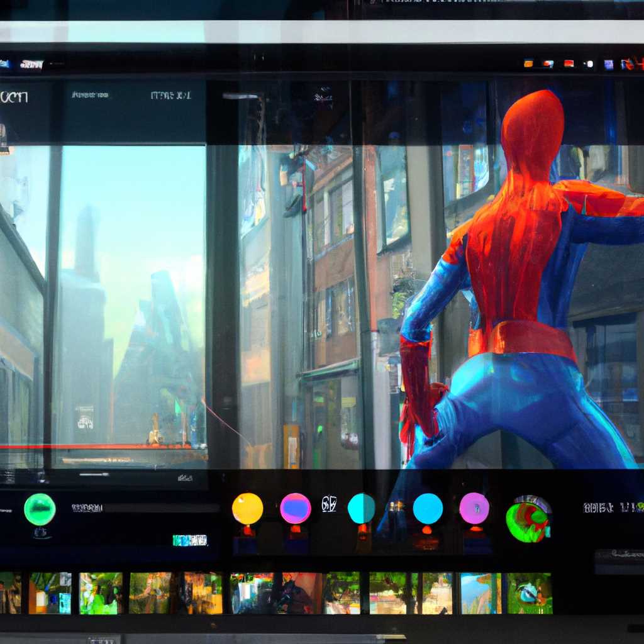Open the purple square icon in top-right toolbar

(x=609, y=65)
